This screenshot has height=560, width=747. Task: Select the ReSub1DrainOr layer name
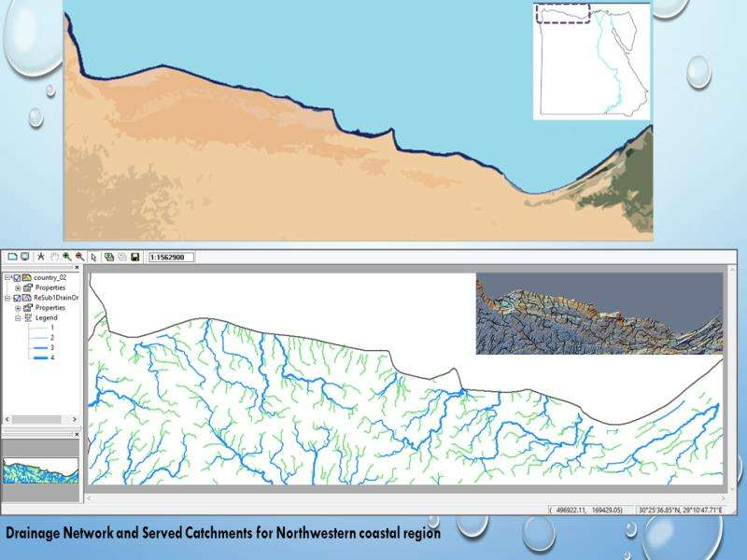[56, 298]
